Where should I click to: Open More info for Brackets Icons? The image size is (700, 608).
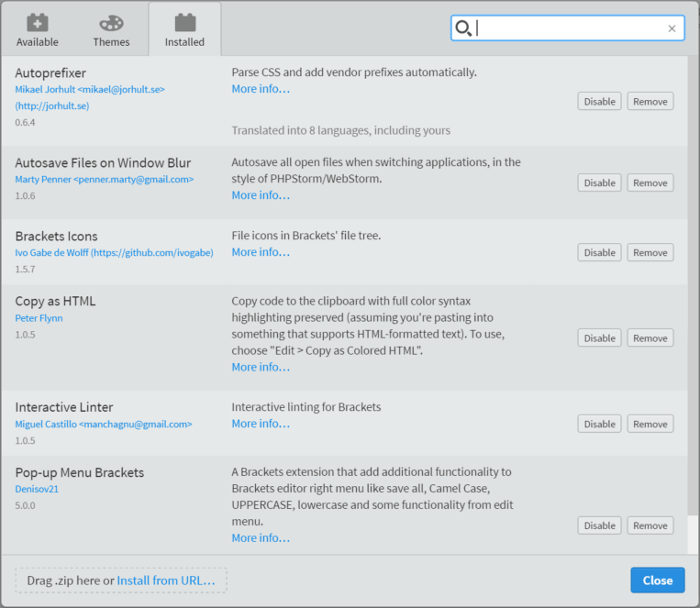point(261,252)
